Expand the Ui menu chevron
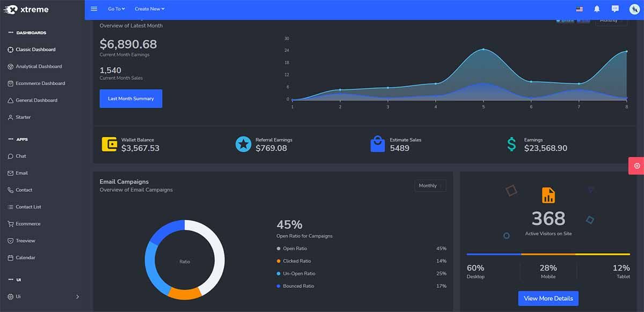Viewport: 644px width, 312px height. coord(77,296)
